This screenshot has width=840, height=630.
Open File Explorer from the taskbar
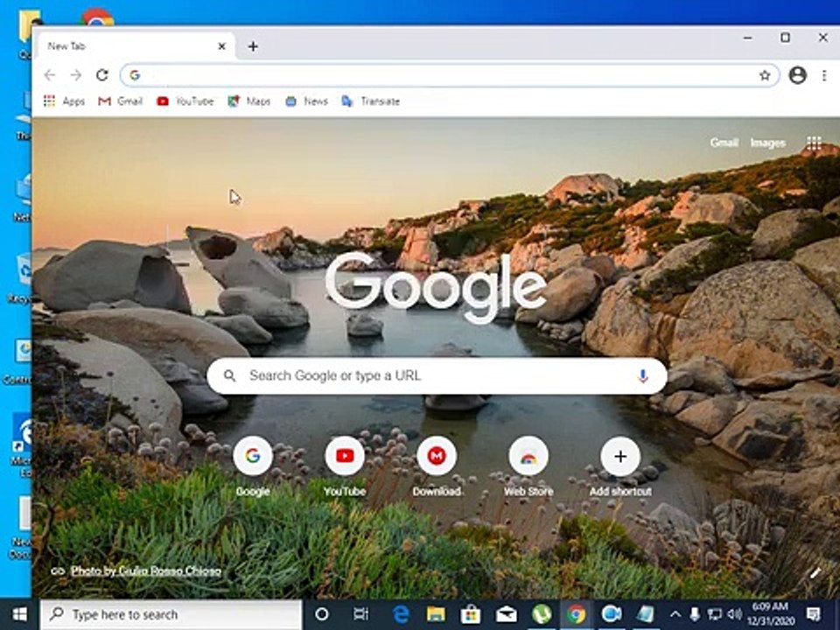tap(436, 614)
